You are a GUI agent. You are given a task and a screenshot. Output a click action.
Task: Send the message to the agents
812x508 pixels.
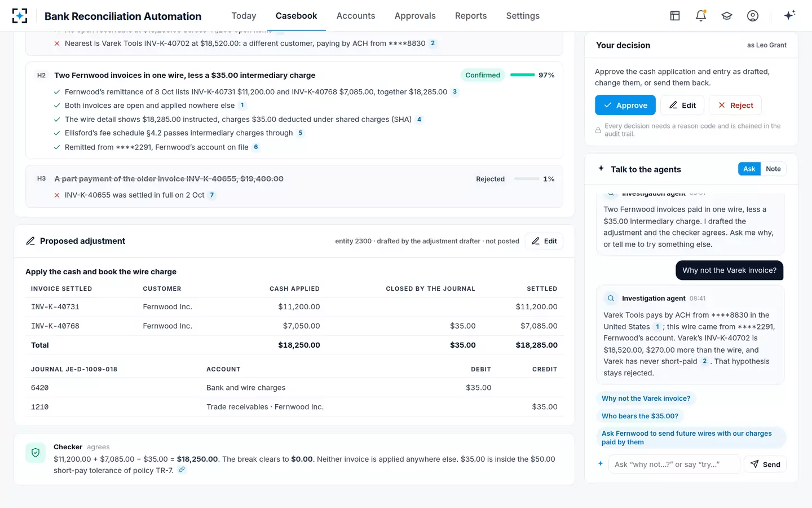[765, 465]
